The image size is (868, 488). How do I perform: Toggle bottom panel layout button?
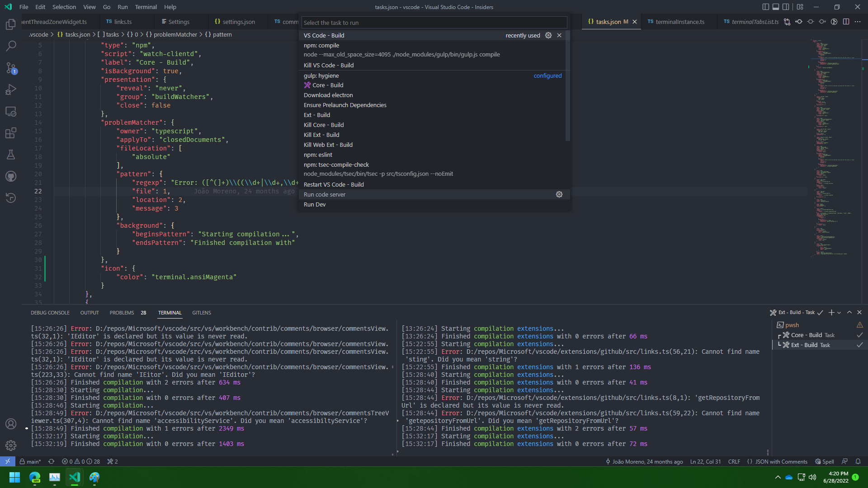pos(776,7)
